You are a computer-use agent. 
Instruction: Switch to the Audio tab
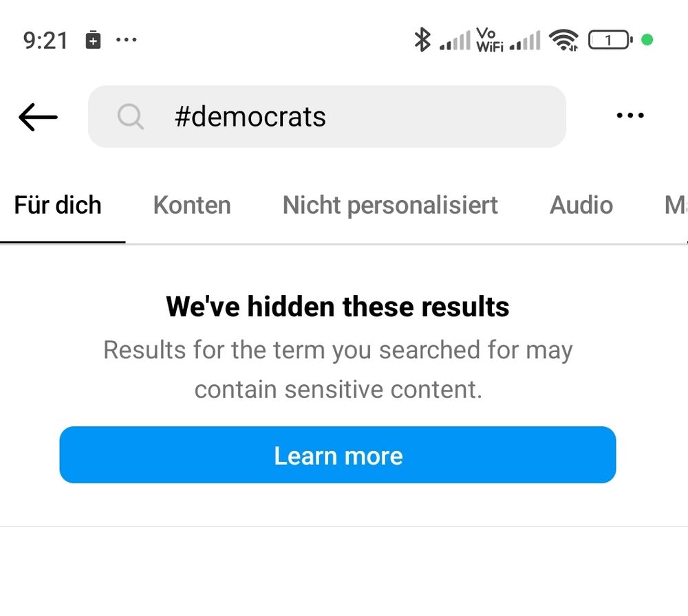(x=581, y=205)
